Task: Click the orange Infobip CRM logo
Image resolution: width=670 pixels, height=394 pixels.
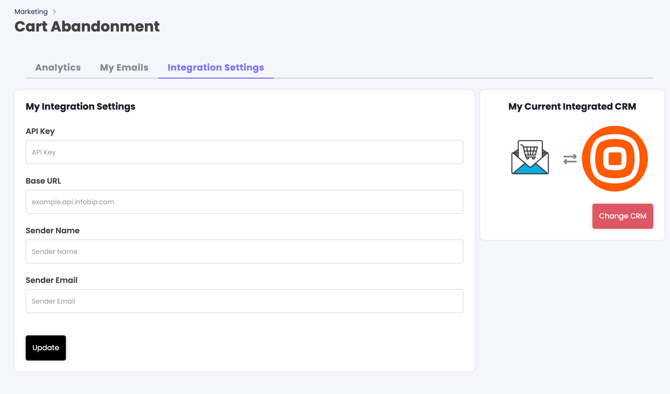Action: 615,159
